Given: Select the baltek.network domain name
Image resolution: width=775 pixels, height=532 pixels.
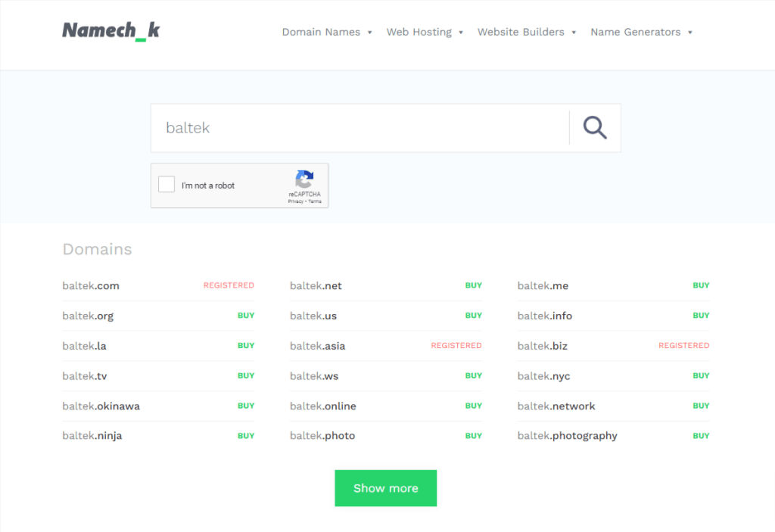Looking at the screenshot, I should pyautogui.click(x=556, y=406).
